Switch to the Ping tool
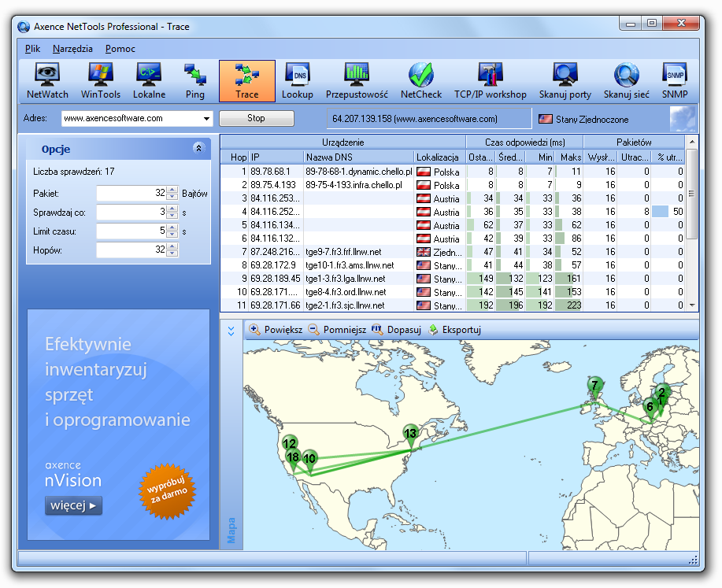 click(194, 81)
